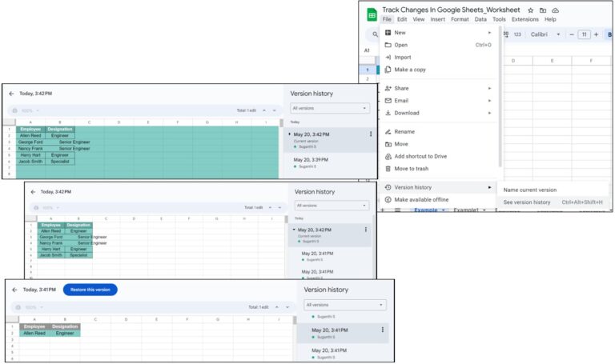Click the Move folder icon in menu
Viewport: 615px width, 364px height.
tap(388, 144)
